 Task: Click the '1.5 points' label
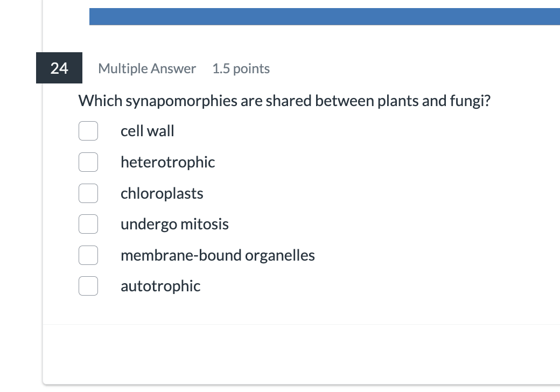(241, 68)
